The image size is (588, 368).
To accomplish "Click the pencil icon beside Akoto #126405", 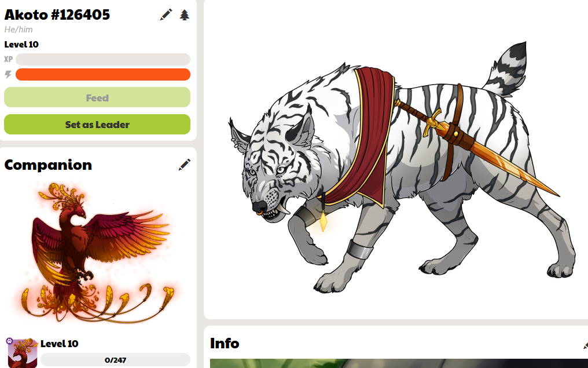I will [166, 14].
